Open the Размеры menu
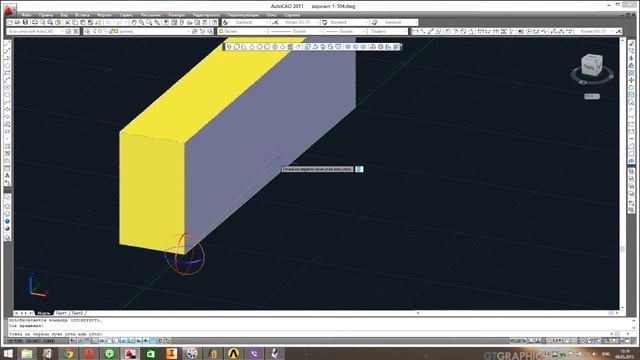The height and width of the screenshot is (360, 640). (x=177, y=15)
